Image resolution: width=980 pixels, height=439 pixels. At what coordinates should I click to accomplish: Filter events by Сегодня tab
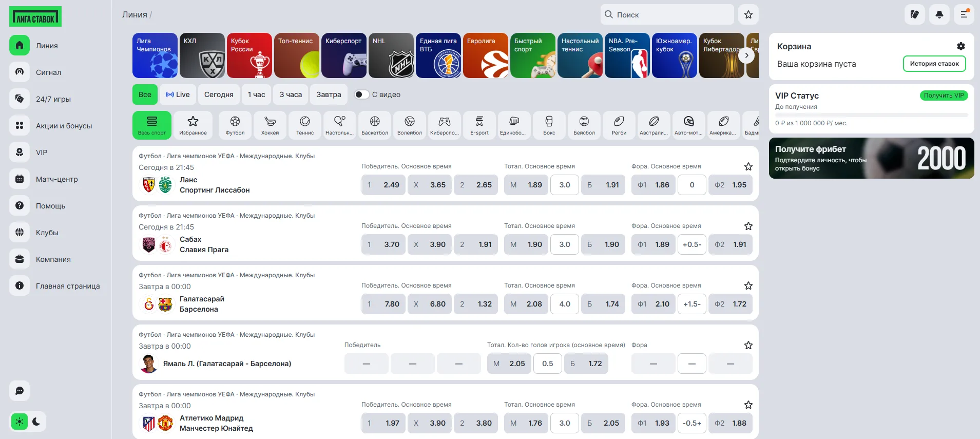pos(219,94)
